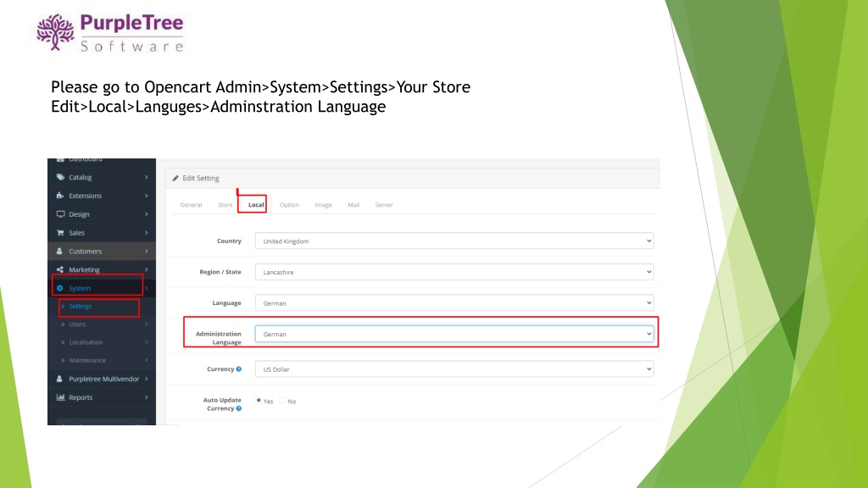Open the Administration Language dropdown

coord(454,334)
